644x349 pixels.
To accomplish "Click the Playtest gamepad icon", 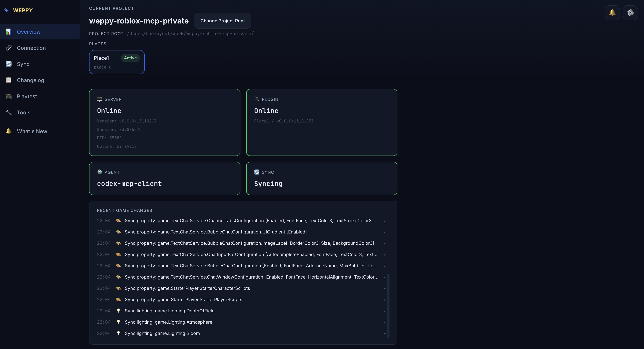I will coord(8,96).
